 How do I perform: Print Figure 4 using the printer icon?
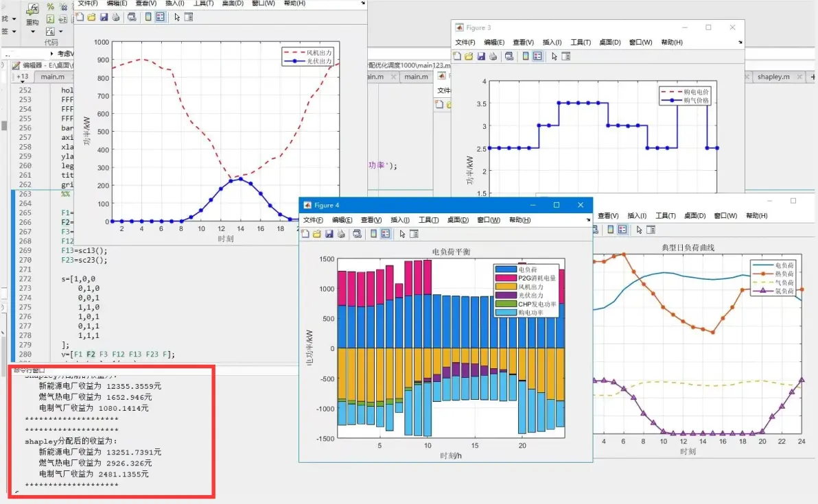[x=341, y=234]
